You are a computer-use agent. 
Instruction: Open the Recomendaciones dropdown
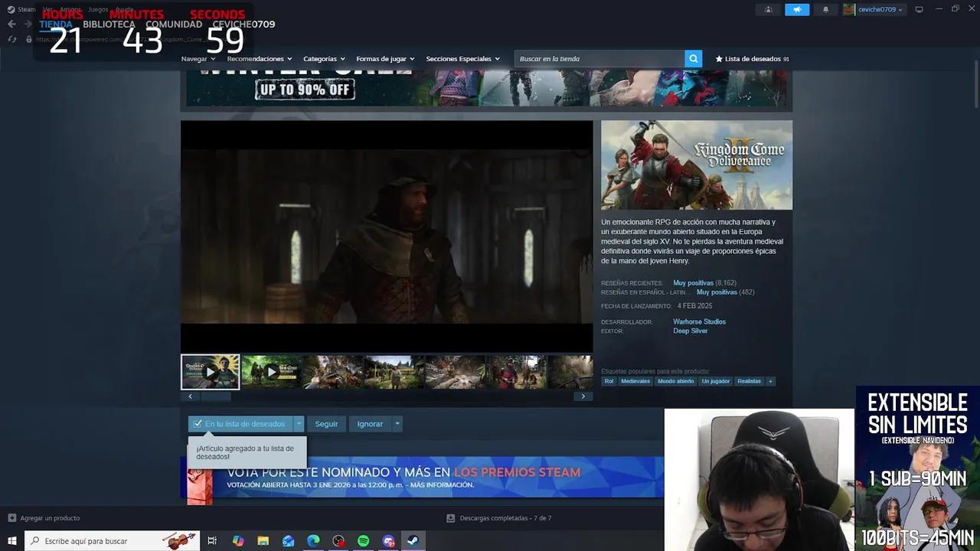260,59
